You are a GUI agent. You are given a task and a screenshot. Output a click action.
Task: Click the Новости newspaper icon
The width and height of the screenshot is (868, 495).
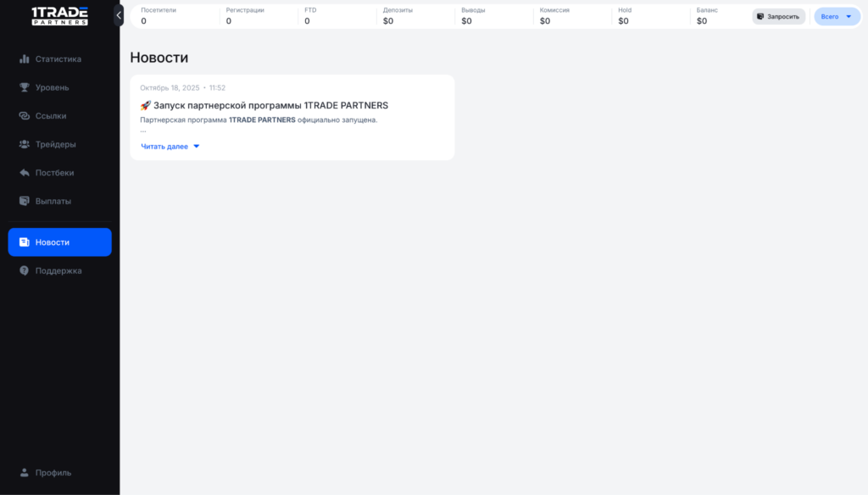(25, 242)
